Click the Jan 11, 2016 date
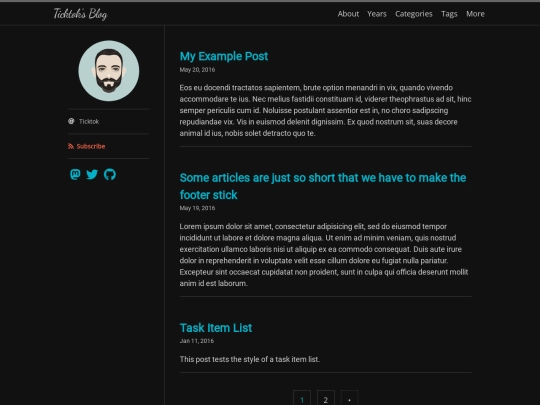540x405 pixels. tap(197, 341)
